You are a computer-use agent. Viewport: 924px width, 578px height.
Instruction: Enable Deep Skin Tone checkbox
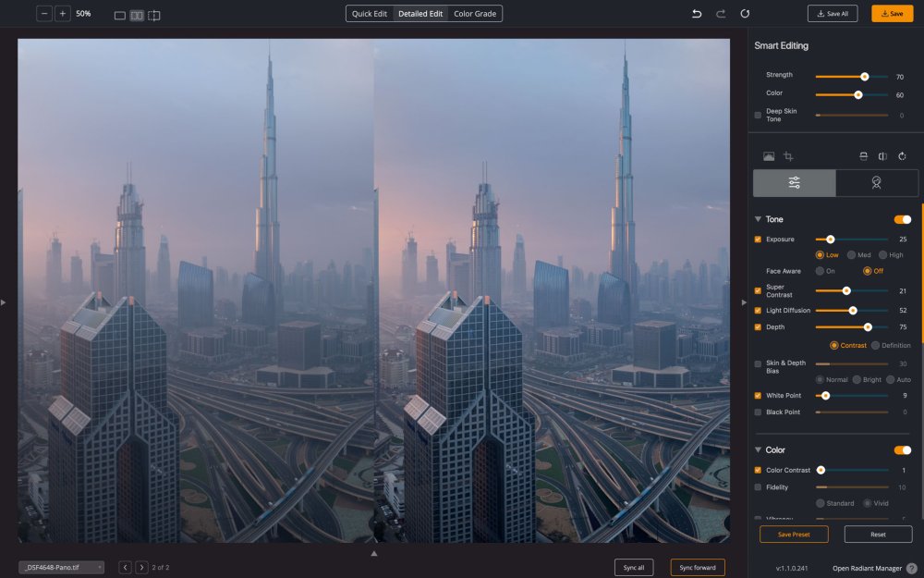coord(758,115)
